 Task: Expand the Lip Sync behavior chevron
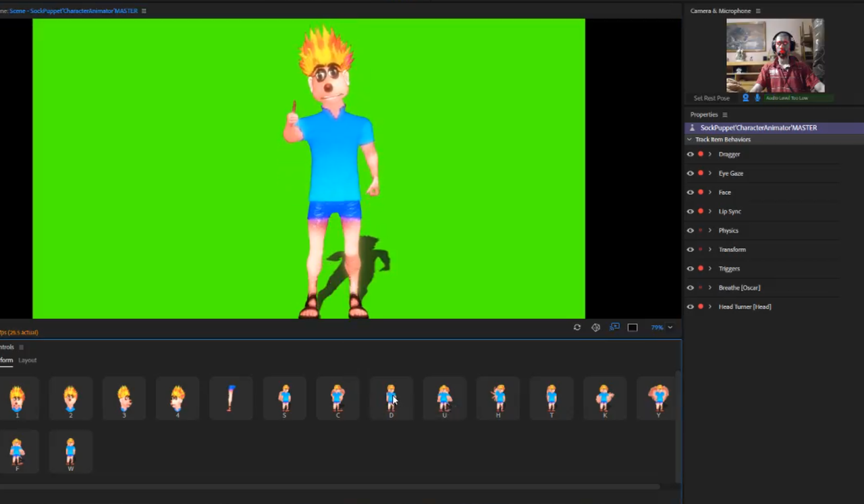tap(710, 211)
